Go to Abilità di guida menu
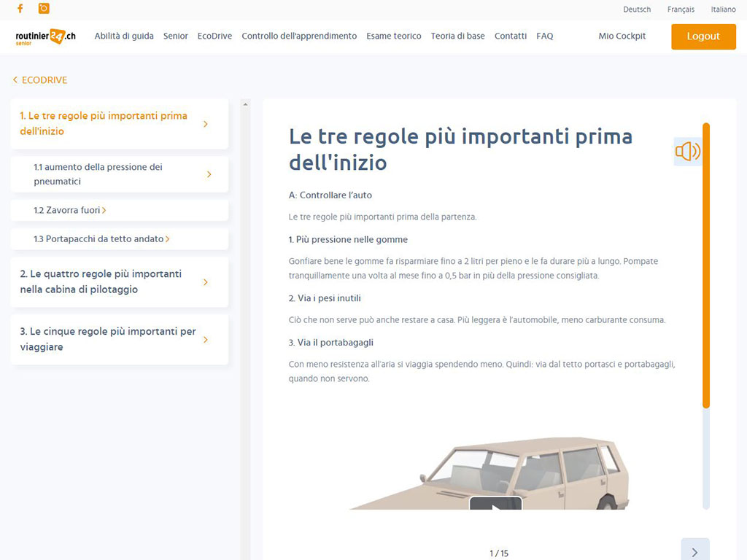Image resolution: width=747 pixels, height=560 pixels. pyautogui.click(x=124, y=36)
